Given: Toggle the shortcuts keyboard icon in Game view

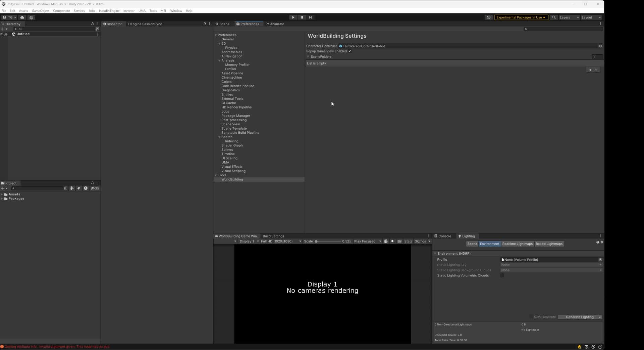Looking at the screenshot, I should (x=399, y=241).
